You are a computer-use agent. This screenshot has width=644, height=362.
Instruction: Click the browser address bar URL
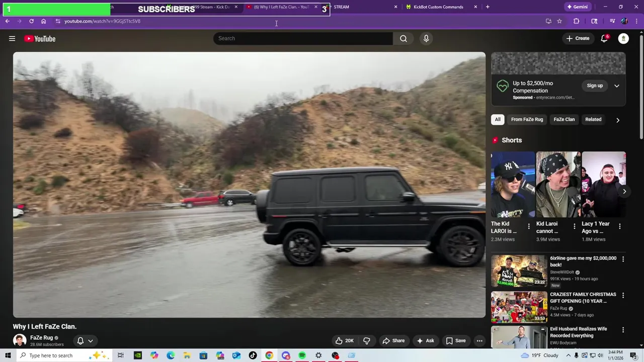[102, 21]
